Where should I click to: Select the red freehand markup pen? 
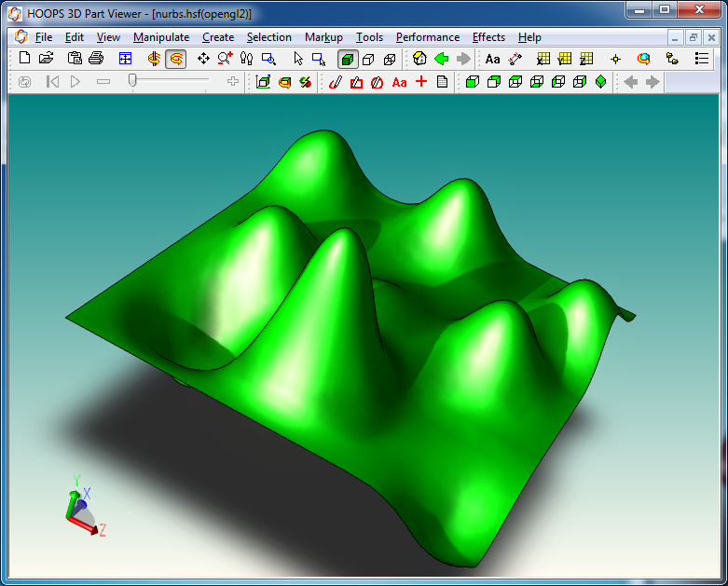click(336, 82)
